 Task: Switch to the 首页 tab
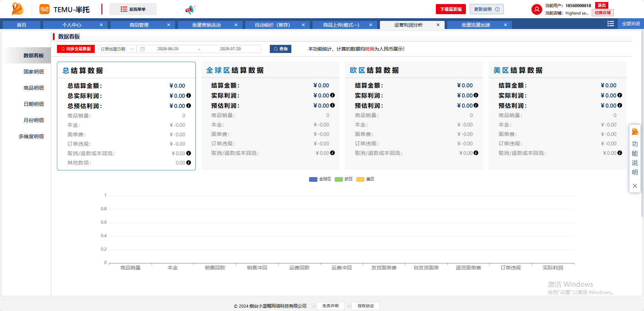coord(22,25)
